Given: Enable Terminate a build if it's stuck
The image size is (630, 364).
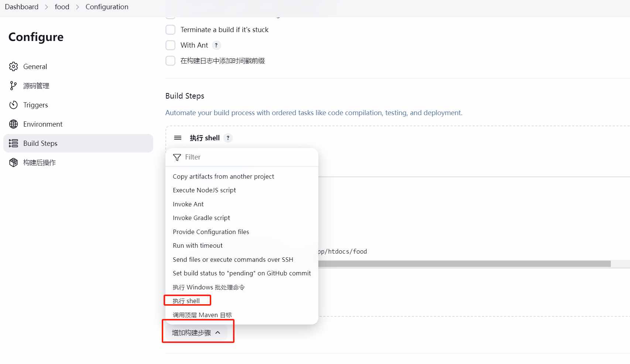Looking at the screenshot, I should (170, 30).
